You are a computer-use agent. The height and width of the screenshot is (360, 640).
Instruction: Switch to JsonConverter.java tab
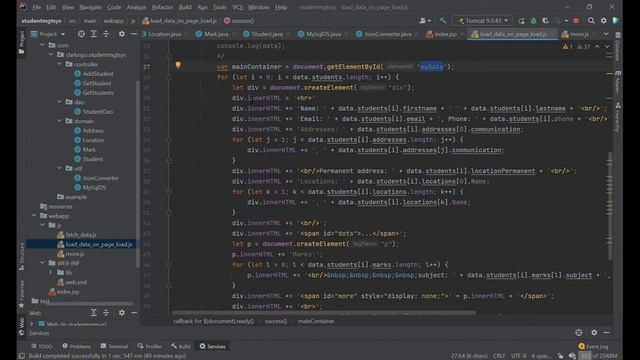pyautogui.click(x=387, y=34)
